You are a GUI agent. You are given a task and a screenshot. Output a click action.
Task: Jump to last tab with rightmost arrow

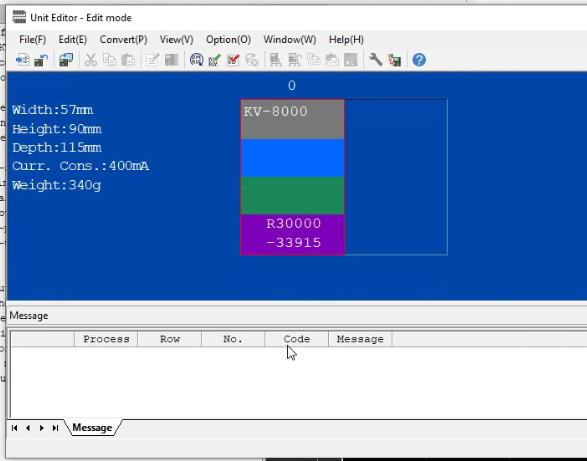(x=55, y=428)
